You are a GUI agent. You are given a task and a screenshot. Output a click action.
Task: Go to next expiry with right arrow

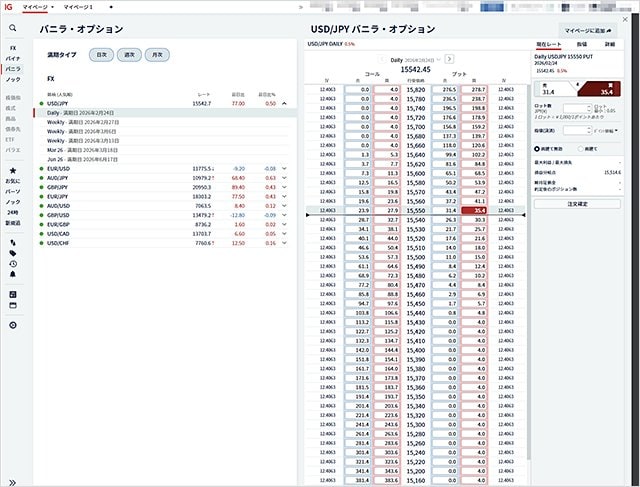pyautogui.click(x=449, y=59)
